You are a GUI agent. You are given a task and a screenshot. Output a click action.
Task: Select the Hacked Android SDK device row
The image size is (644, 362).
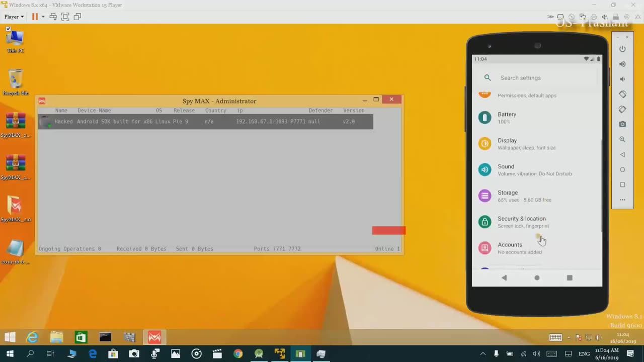[205, 122]
